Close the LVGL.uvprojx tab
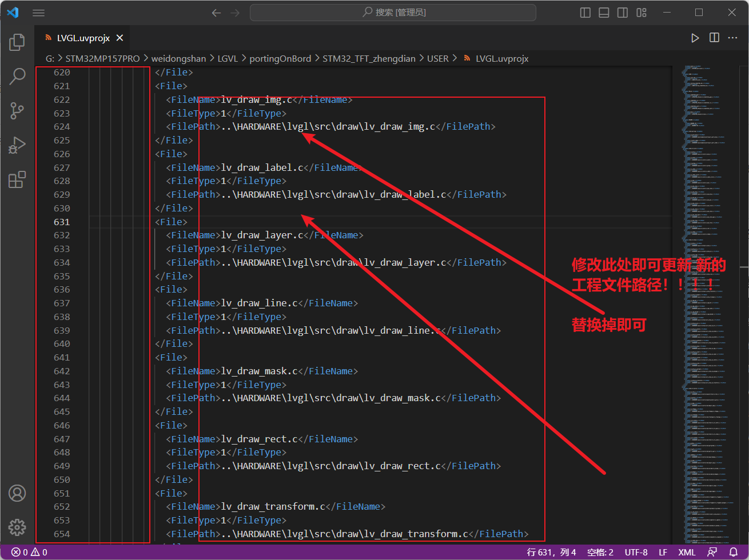The width and height of the screenshot is (749, 560). 119,38
